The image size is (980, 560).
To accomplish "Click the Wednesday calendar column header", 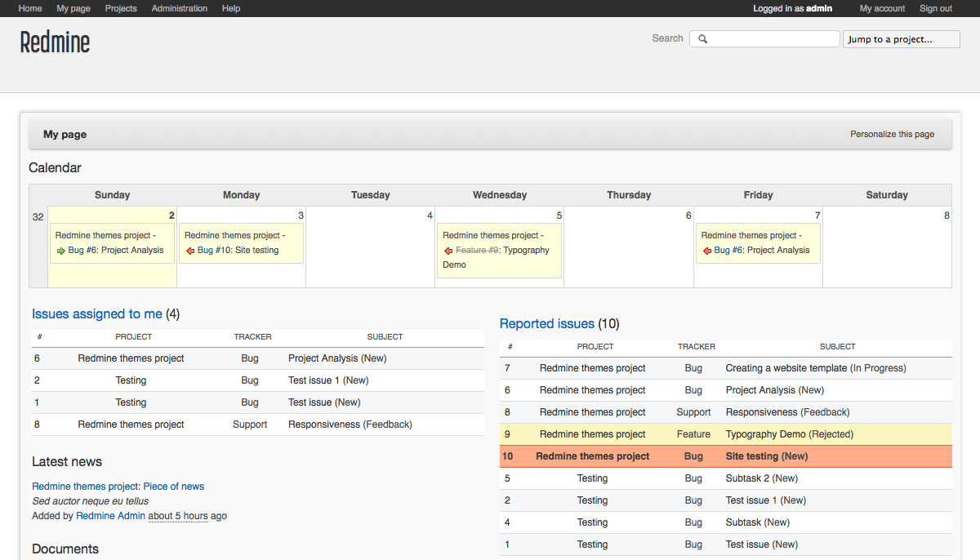I will 500,195.
